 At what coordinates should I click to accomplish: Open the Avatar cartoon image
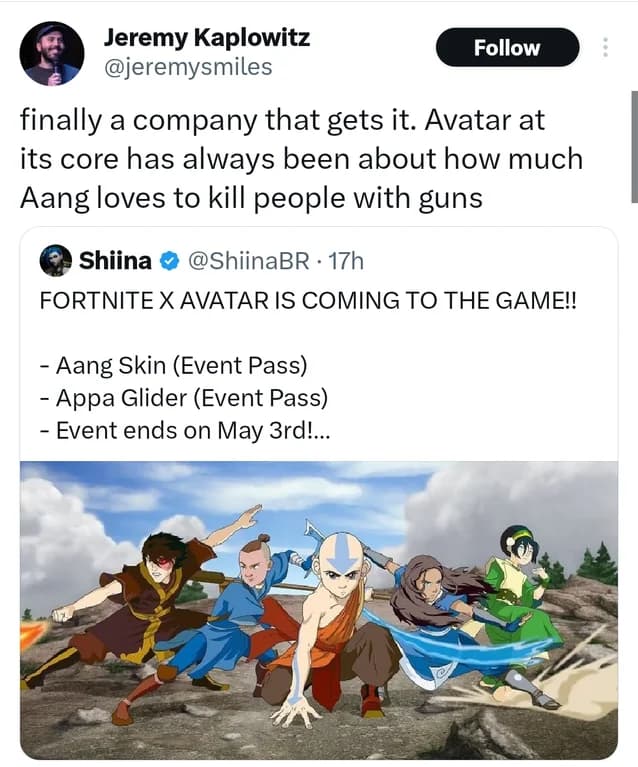(319, 610)
